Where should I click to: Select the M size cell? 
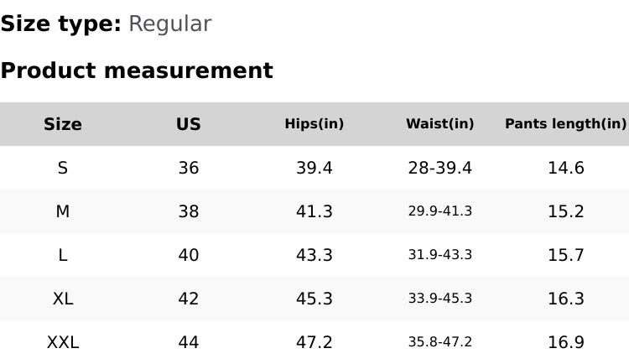coord(63,211)
